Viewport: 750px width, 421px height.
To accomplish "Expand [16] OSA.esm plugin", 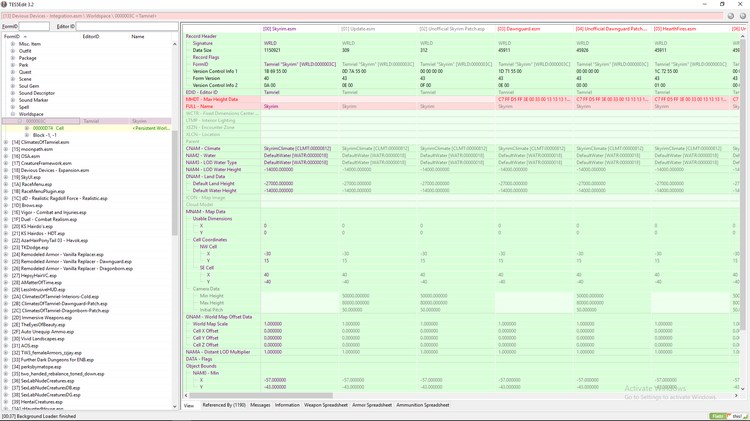I will point(6,156).
